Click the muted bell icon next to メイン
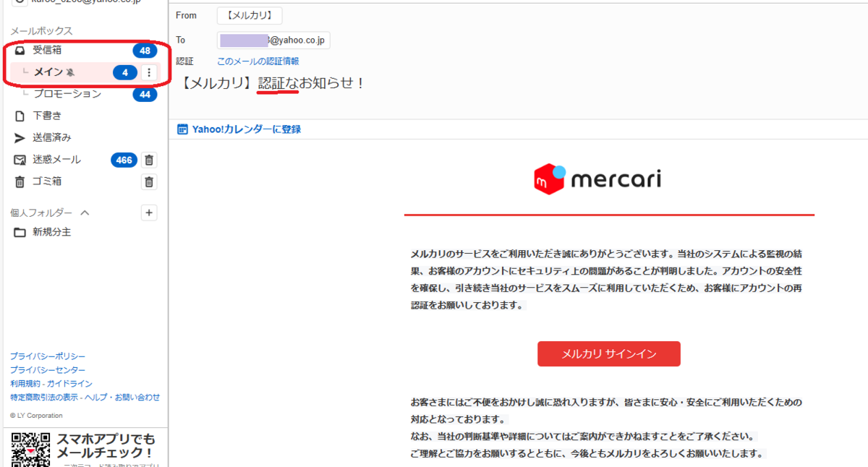This screenshot has width=868, height=467. tap(71, 72)
